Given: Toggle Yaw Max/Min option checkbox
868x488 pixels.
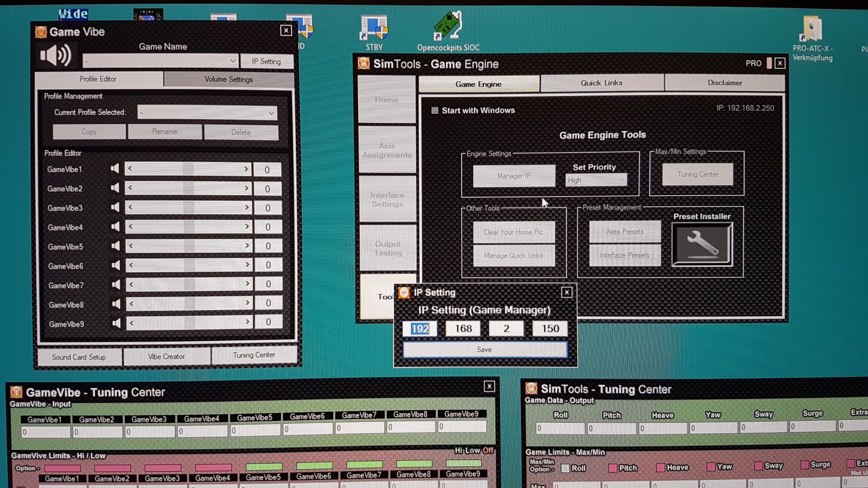Looking at the screenshot, I should pyautogui.click(x=711, y=466).
